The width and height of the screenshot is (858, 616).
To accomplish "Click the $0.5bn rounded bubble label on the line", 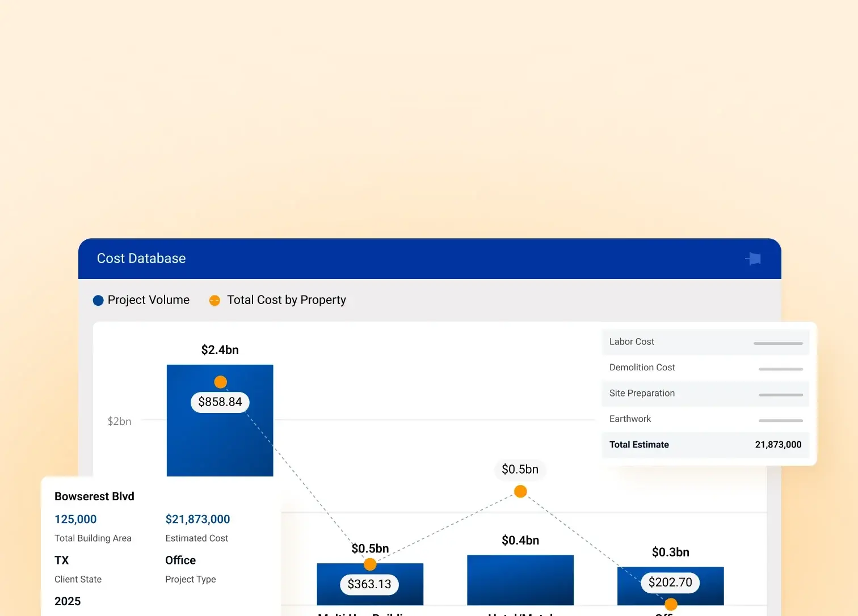I will coord(520,470).
